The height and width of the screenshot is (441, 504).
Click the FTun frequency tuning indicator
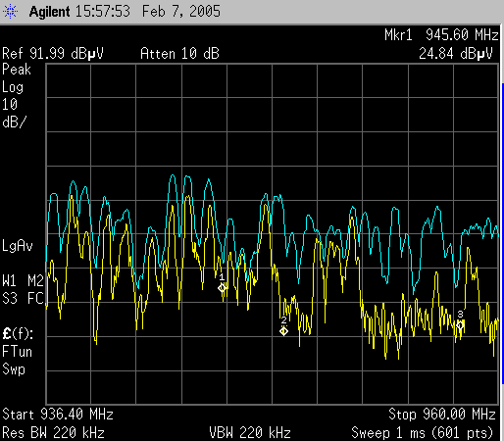coord(17,352)
